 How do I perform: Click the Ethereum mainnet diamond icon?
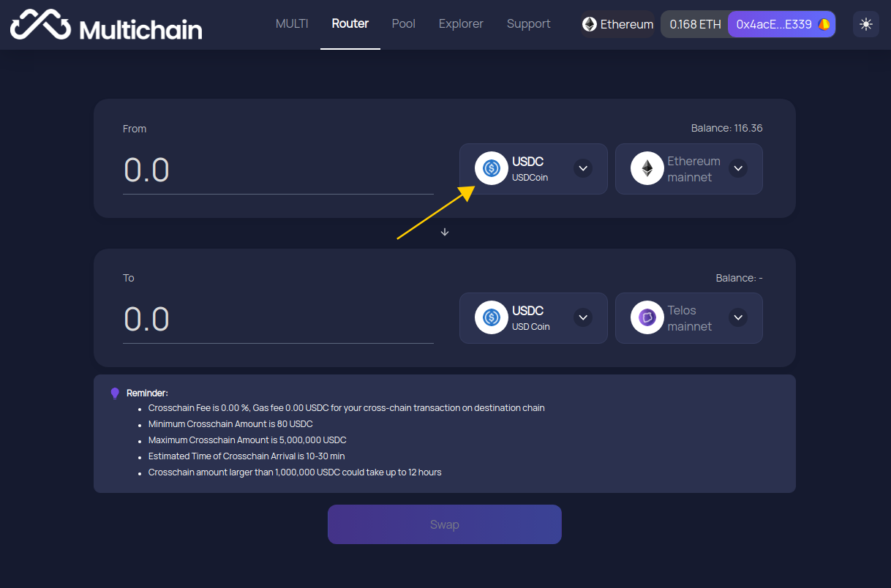(x=647, y=168)
